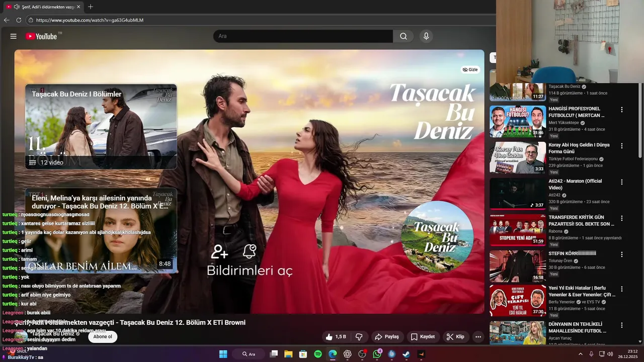This screenshot has height=362, width=644.
Task: Close the 'Şerif, Adil'i öldürmekten' browser tab
Action: click(78, 7)
